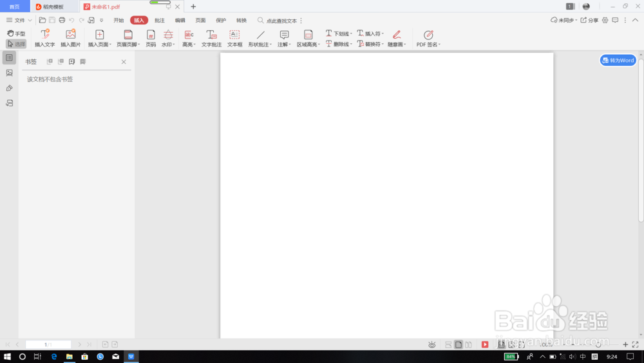
Task: Open the 注解 note dropdown
Action: pyautogui.click(x=284, y=38)
